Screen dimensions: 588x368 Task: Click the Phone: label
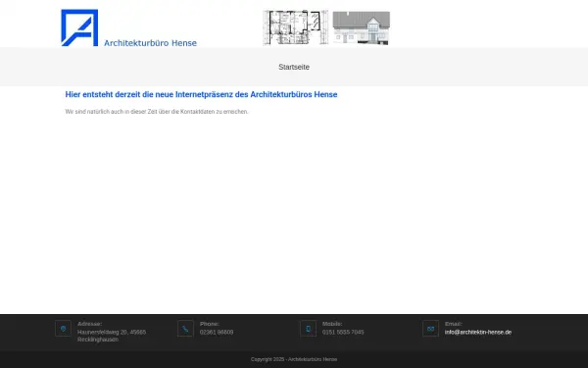point(210,324)
